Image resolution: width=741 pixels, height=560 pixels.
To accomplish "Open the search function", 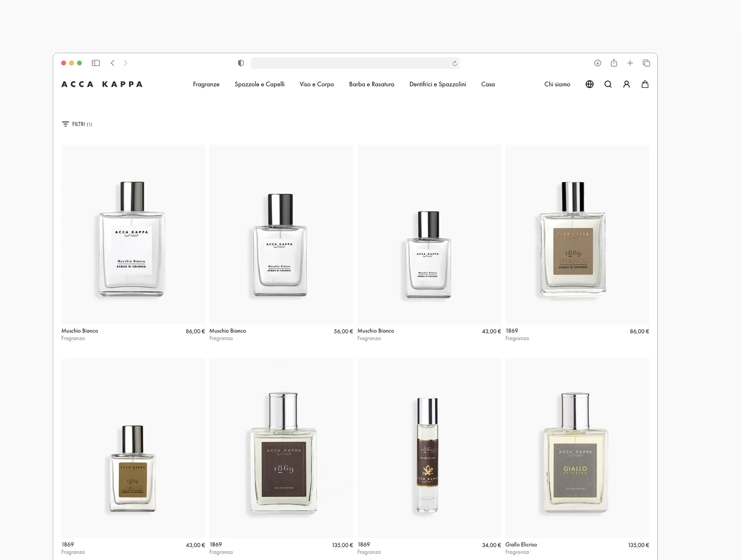I will pos(608,84).
